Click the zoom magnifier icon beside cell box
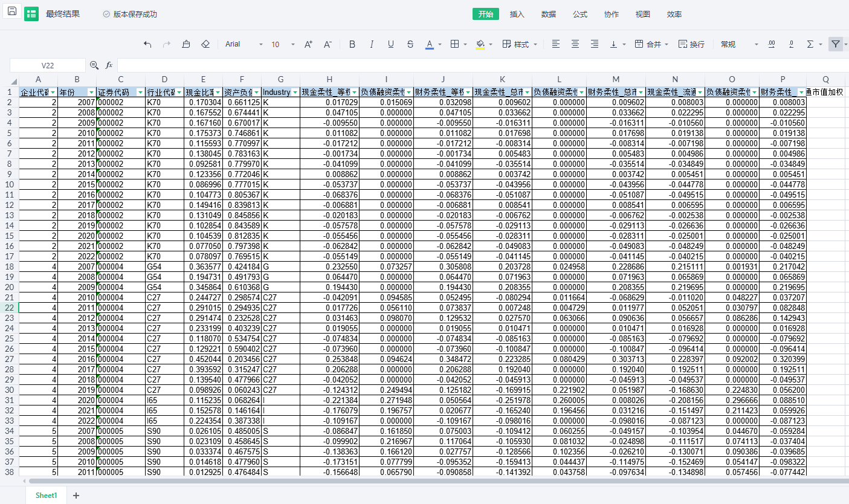The width and height of the screenshot is (849, 504). (94, 65)
